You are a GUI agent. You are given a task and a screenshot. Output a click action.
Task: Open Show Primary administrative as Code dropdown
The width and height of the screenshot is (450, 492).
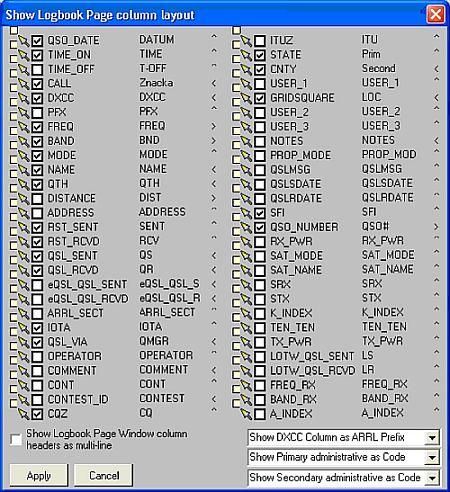pos(432,457)
